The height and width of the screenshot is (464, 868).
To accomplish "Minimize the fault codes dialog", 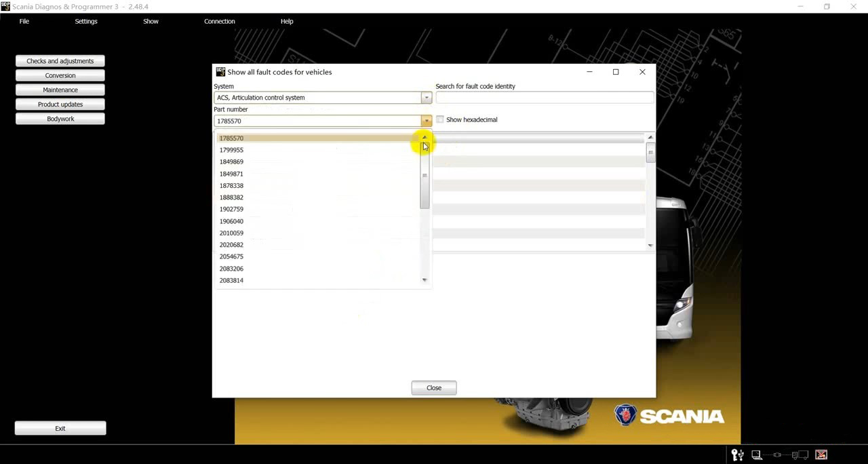I will tap(589, 72).
